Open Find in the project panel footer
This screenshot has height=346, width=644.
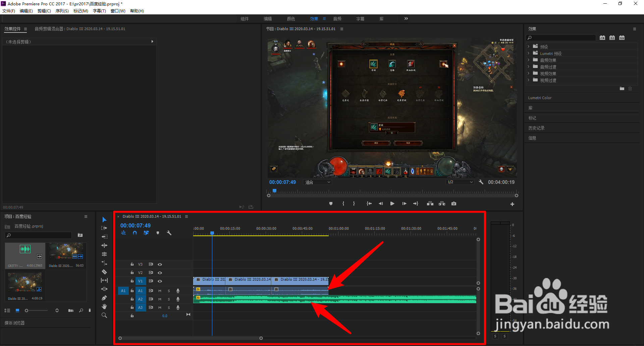(x=81, y=310)
